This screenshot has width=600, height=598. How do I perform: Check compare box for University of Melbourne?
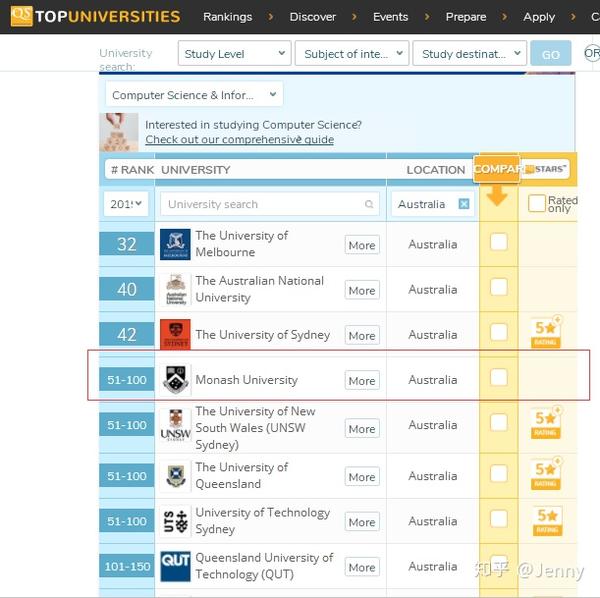tap(499, 242)
